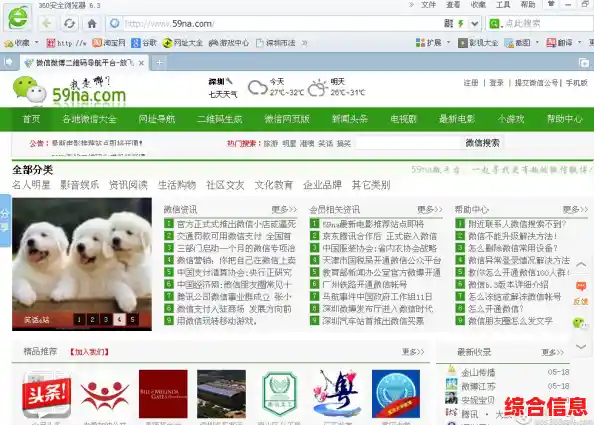Open the 粤 calligraphy account thumbnail

pyautogui.click(x=338, y=394)
